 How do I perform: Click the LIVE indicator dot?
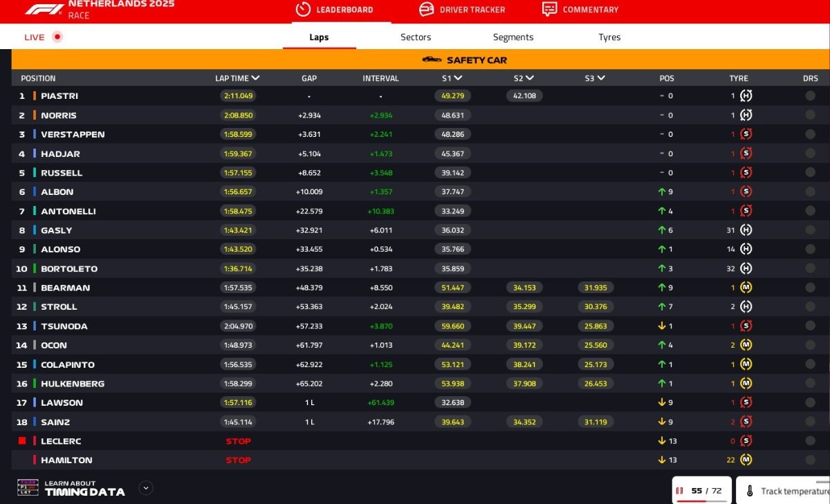(x=57, y=37)
